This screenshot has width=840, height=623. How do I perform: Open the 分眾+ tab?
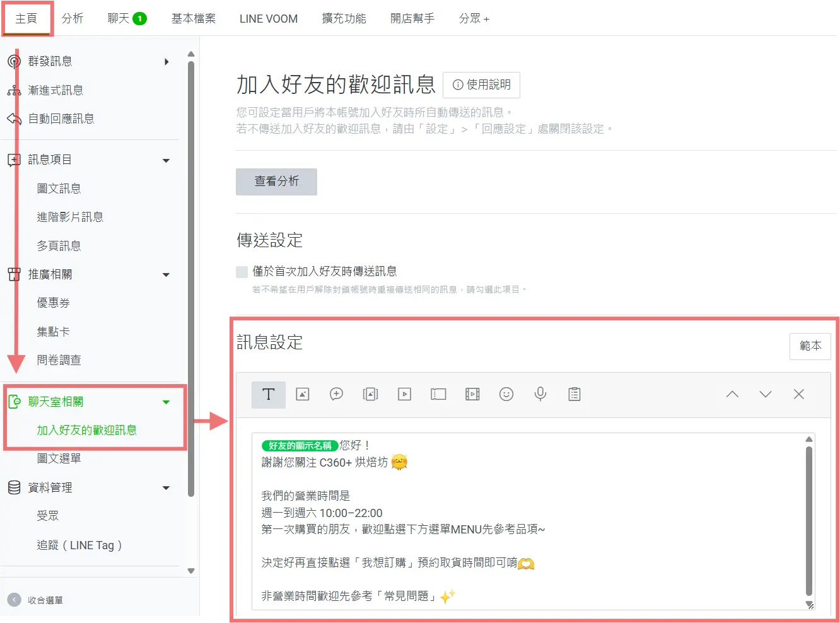pos(474,18)
